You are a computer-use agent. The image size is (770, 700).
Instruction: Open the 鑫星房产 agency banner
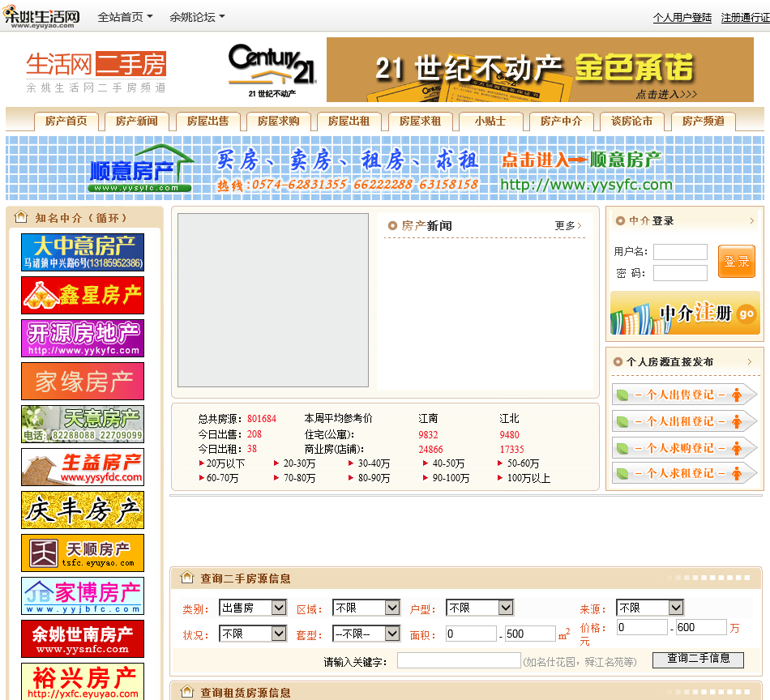coord(83,295)
